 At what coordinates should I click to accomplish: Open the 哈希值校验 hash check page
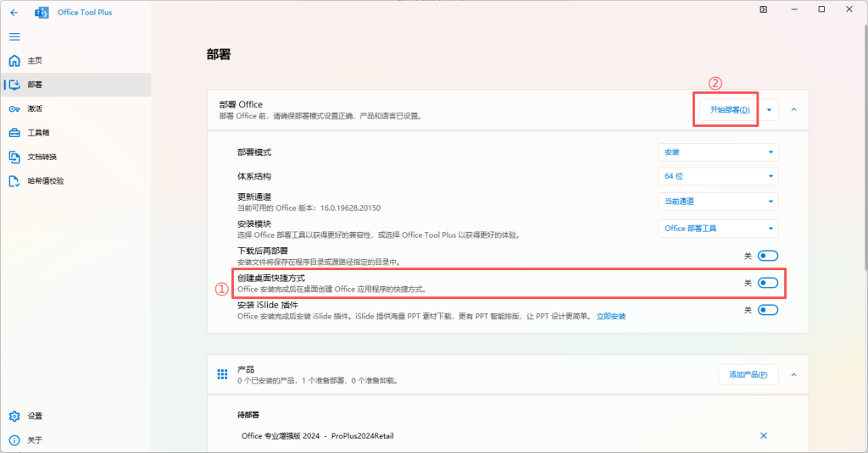[x=45, y=181]
